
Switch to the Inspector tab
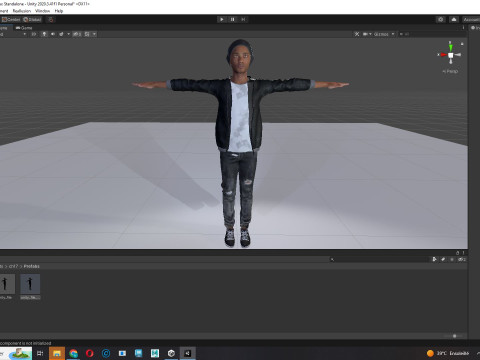pyautogui.click(x=475, y=28)
